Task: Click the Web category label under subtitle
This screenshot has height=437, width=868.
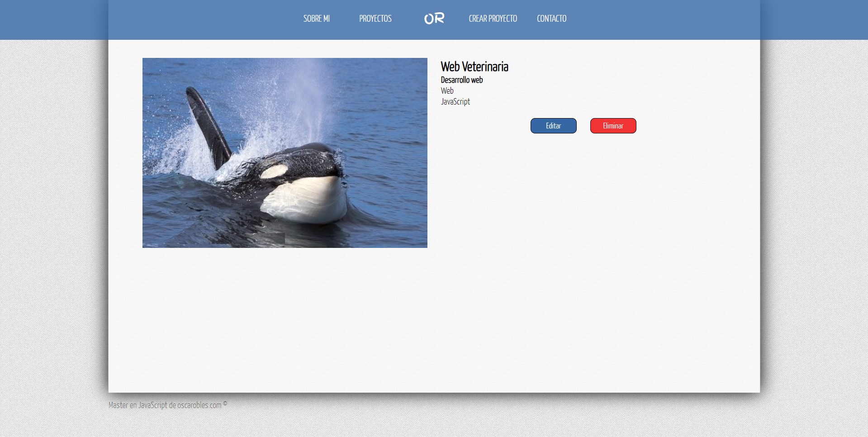Action: tap(447, 91)
